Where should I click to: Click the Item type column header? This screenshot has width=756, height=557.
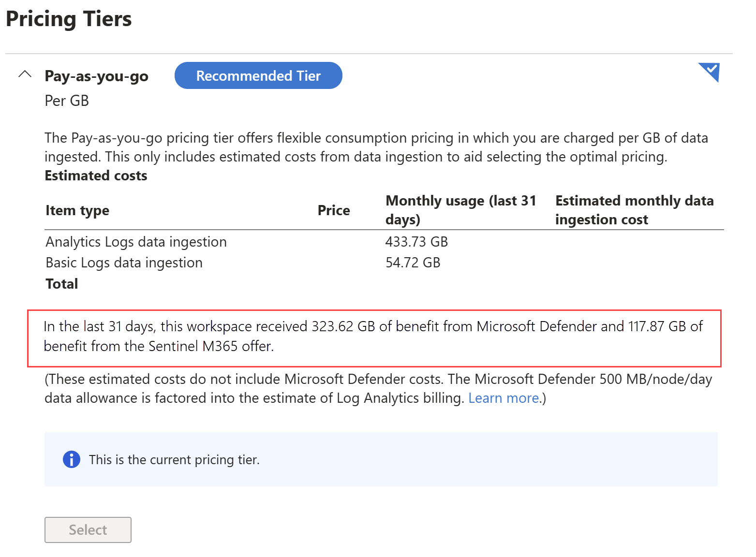(x=77, y=210)
